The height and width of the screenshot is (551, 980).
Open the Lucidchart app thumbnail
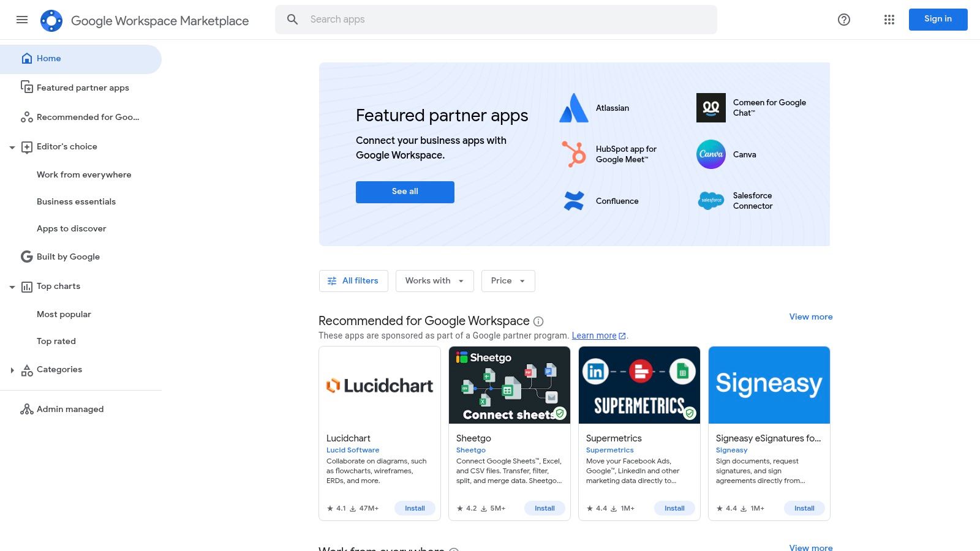pyautogui.click(x=380, y=385)
